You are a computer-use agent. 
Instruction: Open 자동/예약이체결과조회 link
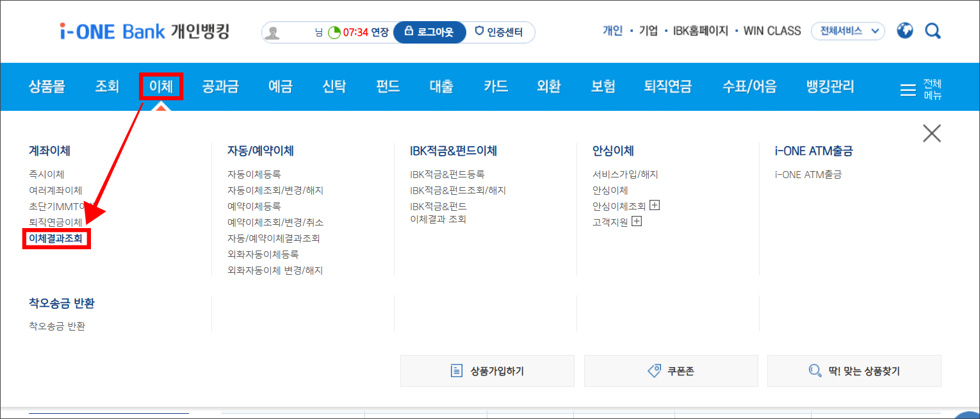click(x=274, y=238)
